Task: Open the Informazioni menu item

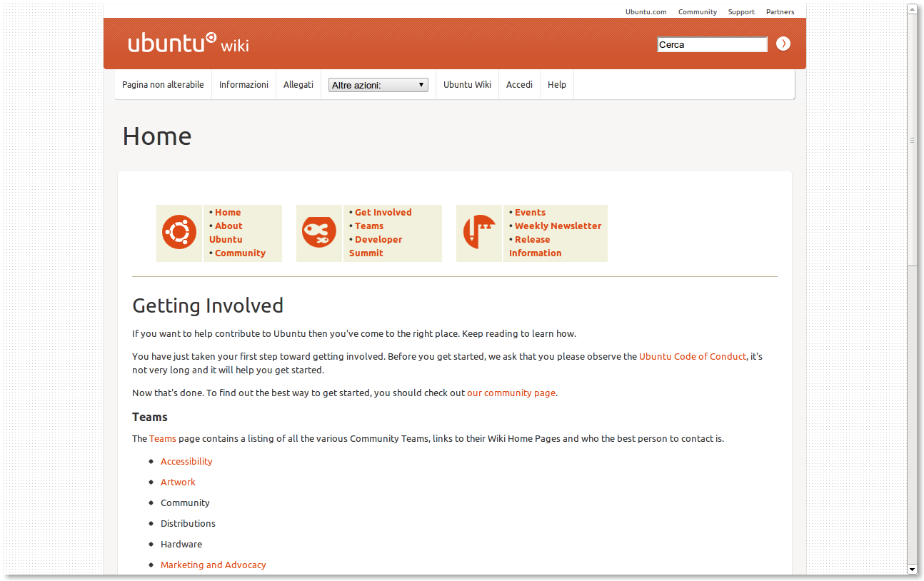Action: (x=243, y=84)
